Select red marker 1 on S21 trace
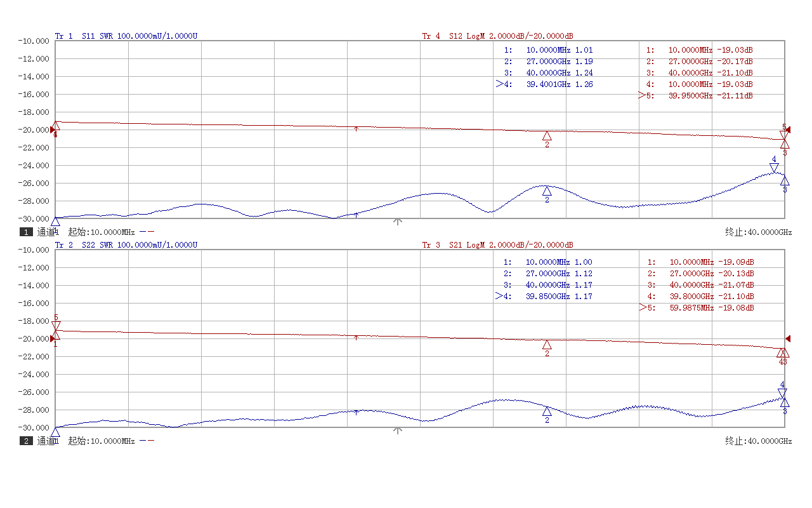 pos(55,335)
